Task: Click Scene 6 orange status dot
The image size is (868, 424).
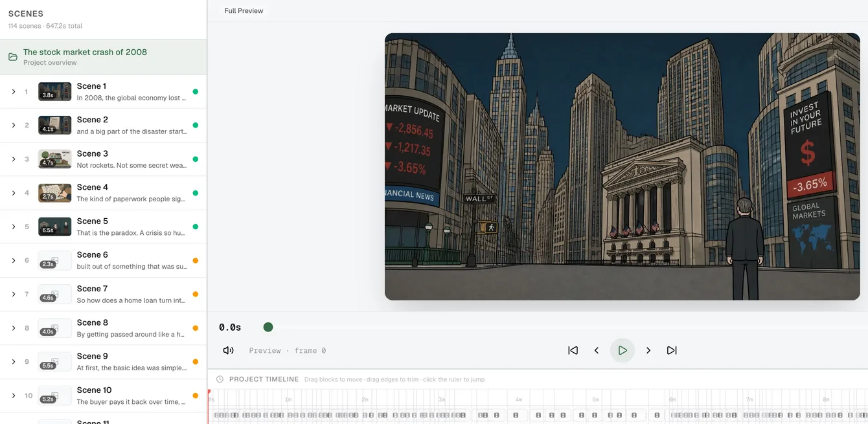Action: (196, 260)
